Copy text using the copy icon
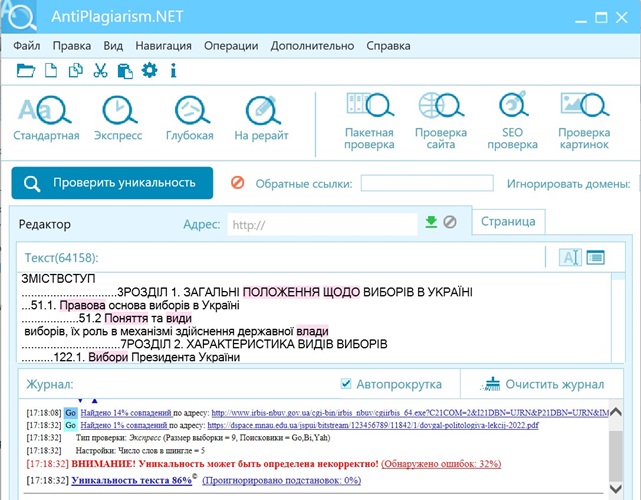 tap(76, 70)
